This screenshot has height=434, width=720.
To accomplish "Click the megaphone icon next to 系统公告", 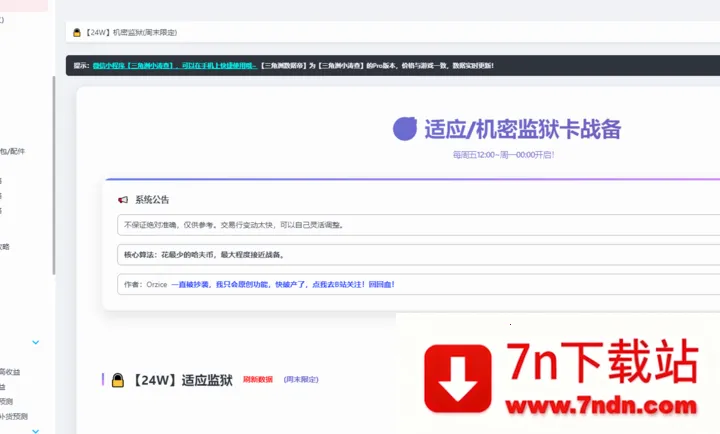I will coord(123,199).
